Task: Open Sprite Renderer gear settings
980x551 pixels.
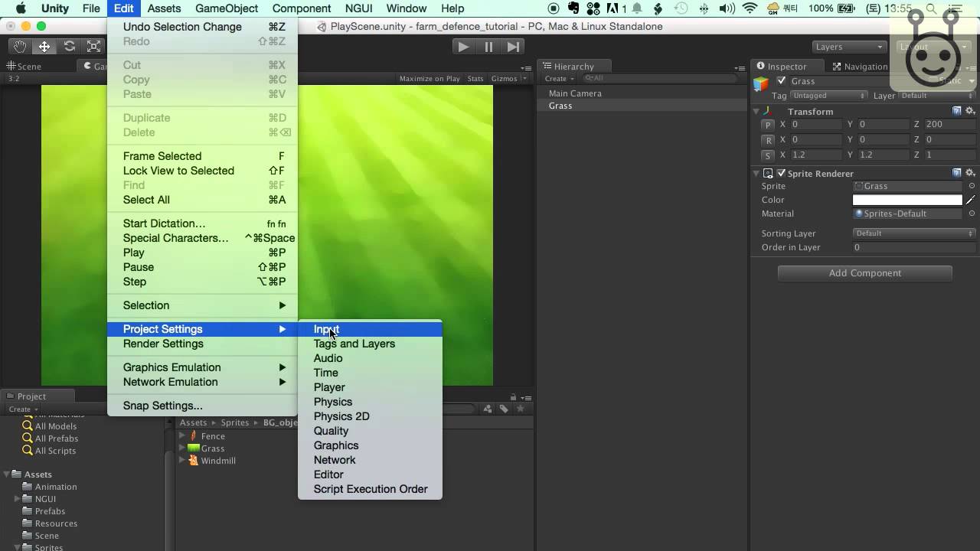Action: coord(970,173)
